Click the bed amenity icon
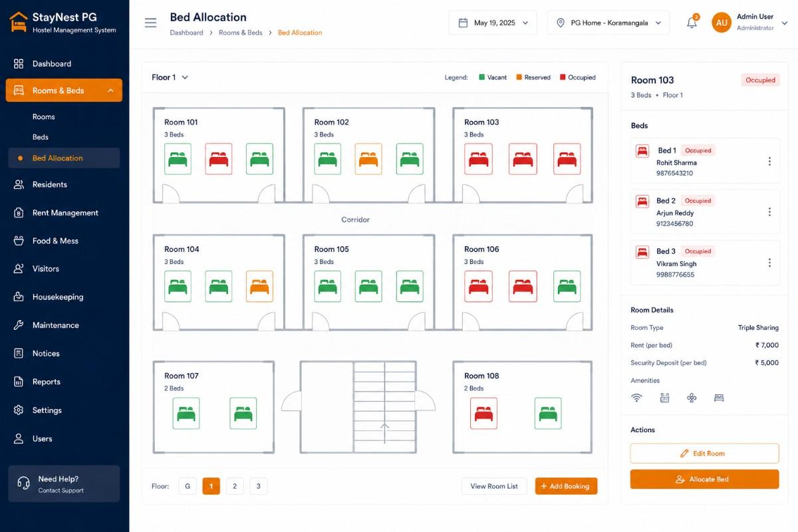The height and width of the screenshot is (532, 798). pyautogui.click(x=719, y=398)
